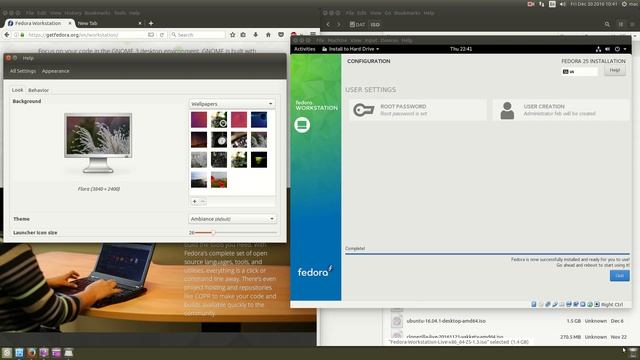This screenshot has width=640, height=360.
Task: Switch to the Look tab in Appearance
Action: pyautogui.click(x=17, y=90)
